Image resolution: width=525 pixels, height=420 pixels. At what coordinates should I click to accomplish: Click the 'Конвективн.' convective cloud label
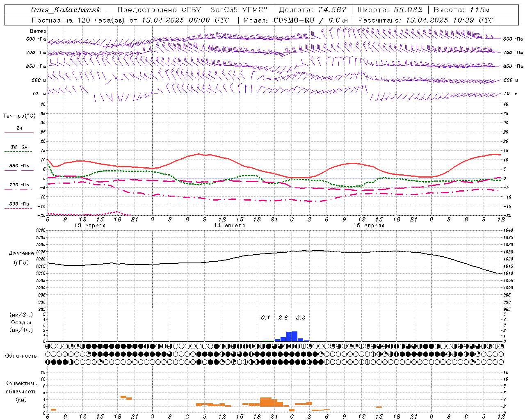21,383
